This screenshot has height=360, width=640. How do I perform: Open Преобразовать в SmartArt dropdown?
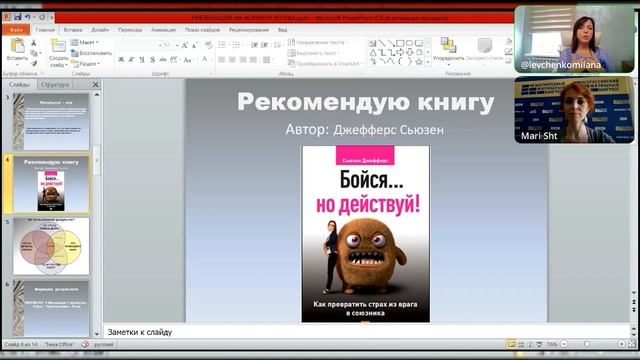tap(325, 64)
